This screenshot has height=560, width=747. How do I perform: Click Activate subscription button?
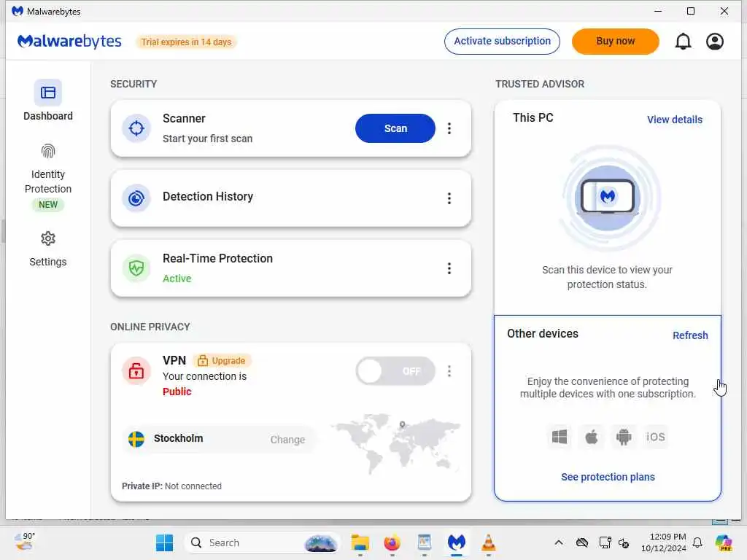(502, 42)
